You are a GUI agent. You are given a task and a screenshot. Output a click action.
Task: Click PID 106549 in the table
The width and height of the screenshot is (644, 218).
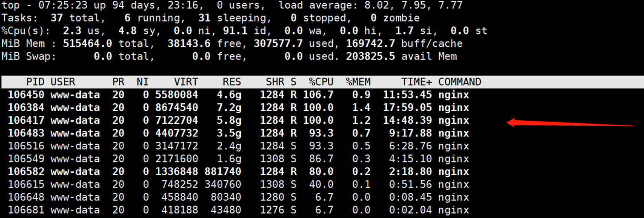point(26,159)
